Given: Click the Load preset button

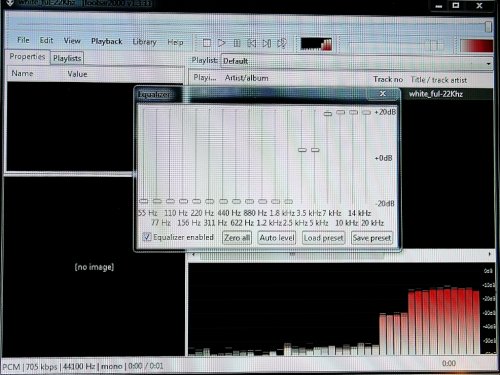Looking at the screenshot, I should (323, 238).
